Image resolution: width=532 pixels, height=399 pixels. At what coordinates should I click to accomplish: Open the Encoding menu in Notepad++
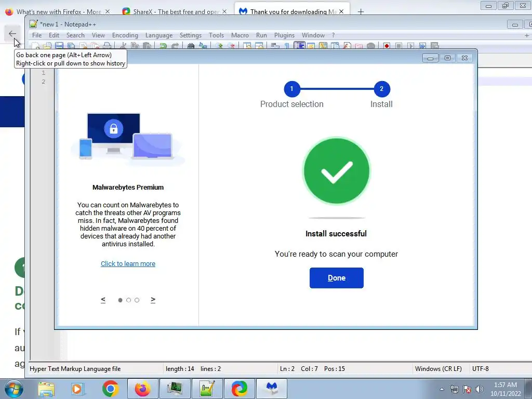coord(125,35)
